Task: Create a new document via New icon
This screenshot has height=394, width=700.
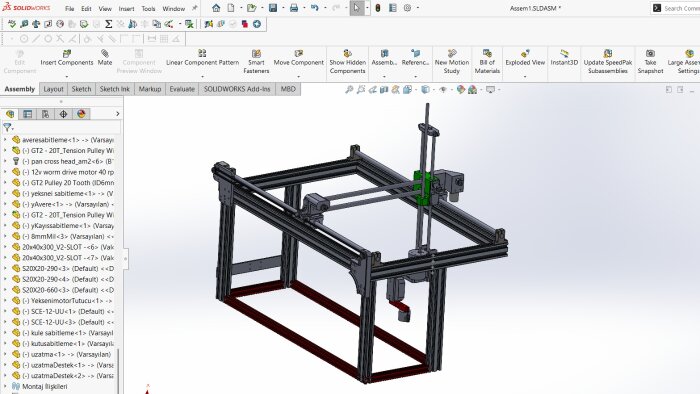Action: pos(231,8)
